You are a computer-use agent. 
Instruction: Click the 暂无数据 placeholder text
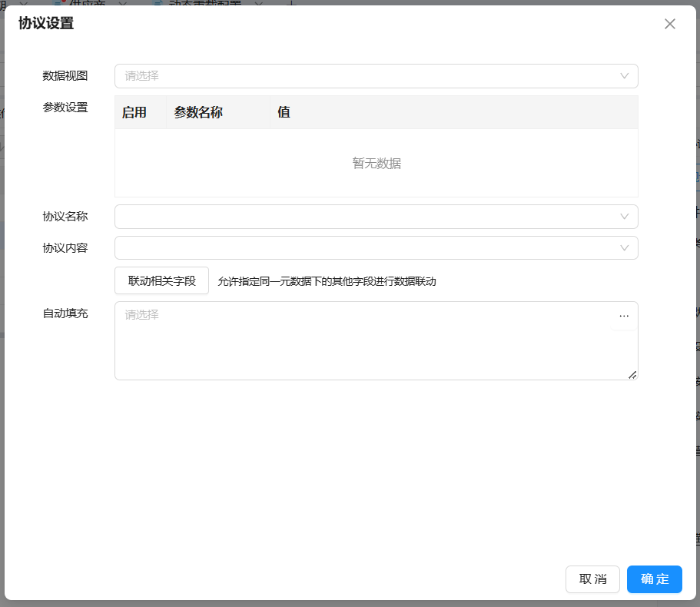pos(377,164)
